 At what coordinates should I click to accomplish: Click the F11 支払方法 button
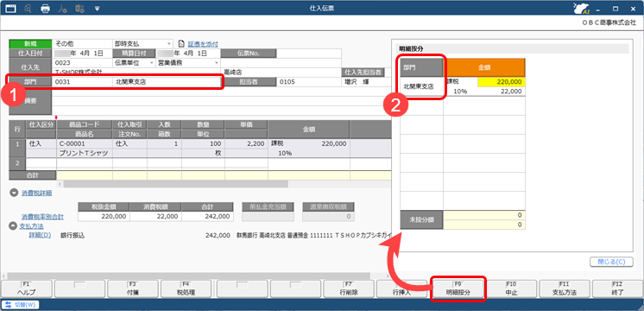565,289
